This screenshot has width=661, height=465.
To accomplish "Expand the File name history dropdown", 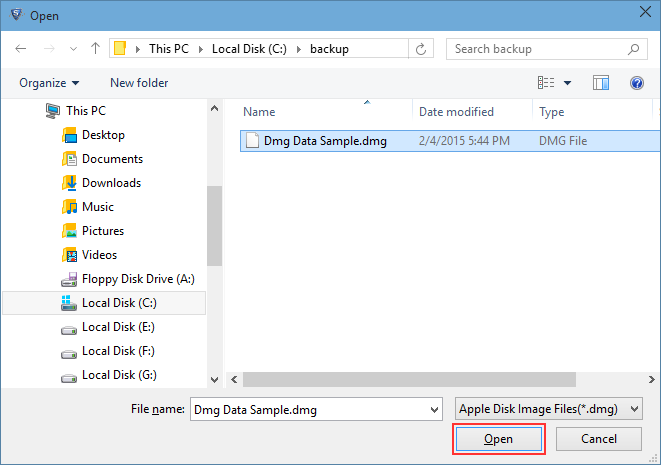I will (x=433, y=409).
